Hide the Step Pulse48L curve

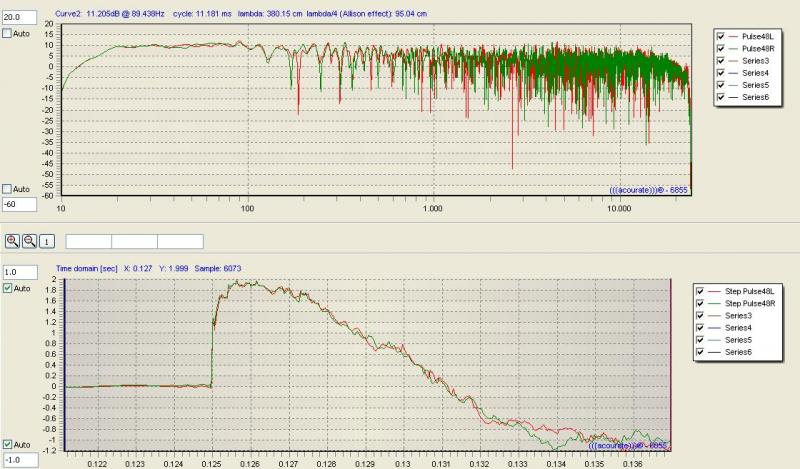[700, 291]
